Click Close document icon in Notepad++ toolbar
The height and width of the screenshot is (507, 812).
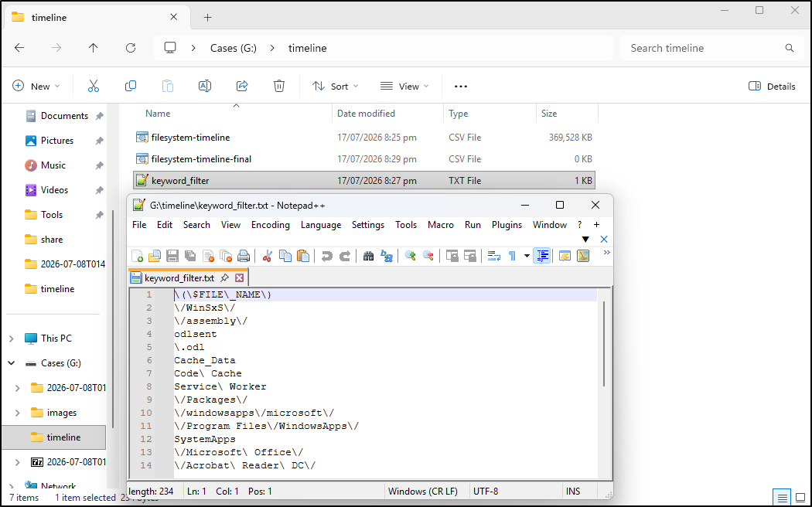pyautogui.click(x=208, y=256)
